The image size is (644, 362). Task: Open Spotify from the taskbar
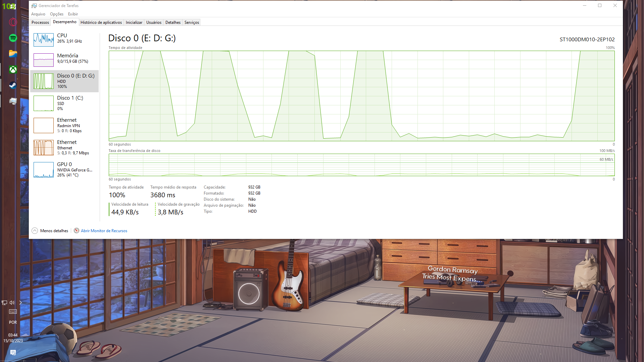click(x=13, y=38)
